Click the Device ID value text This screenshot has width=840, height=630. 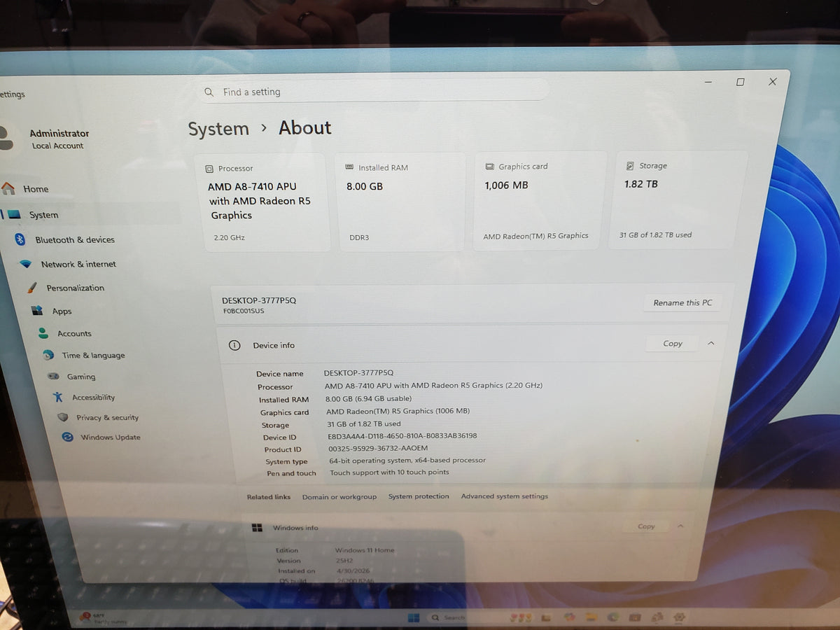click(402, 435)
